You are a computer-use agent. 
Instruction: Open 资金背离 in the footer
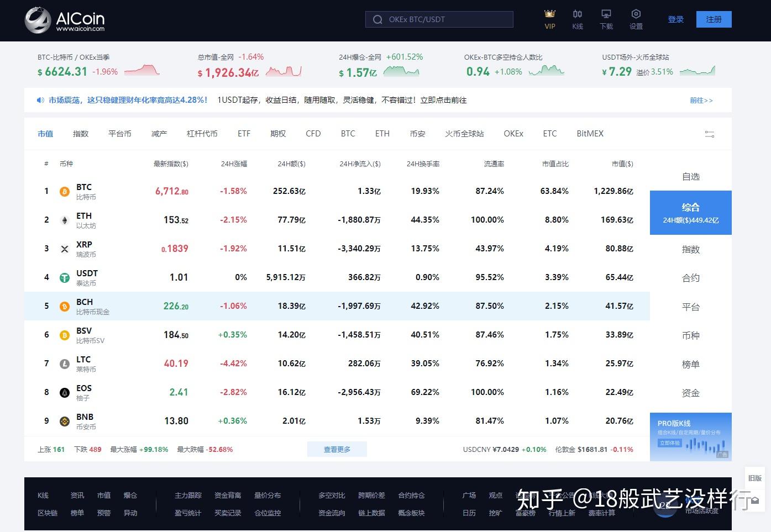[x=228, y=496]
